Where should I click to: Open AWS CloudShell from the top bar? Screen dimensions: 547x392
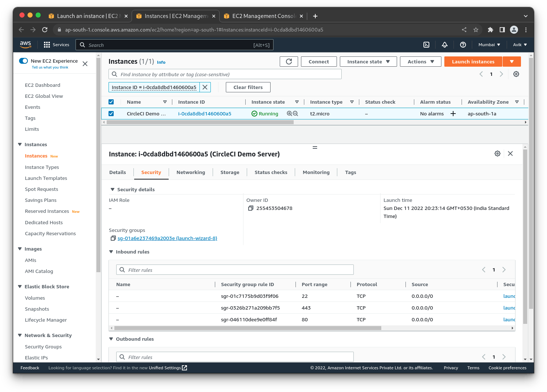[x=426, y=44]
